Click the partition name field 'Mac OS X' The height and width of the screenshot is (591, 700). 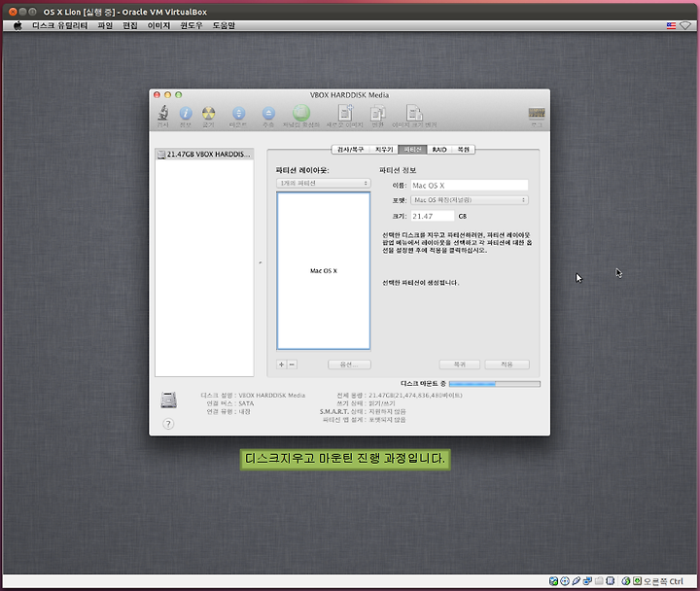point(470,186)
